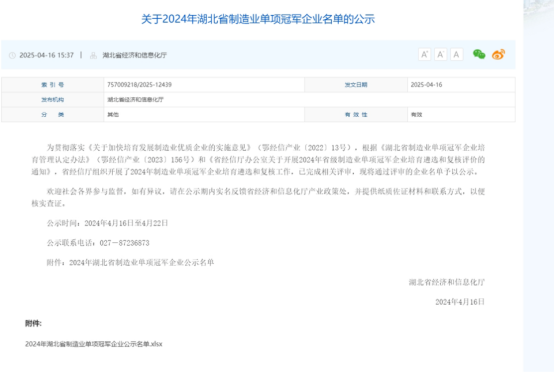This screenshot has width=554, height=381.
Task: Click the 分类 value 其他
Action: (x=113, y=115)
